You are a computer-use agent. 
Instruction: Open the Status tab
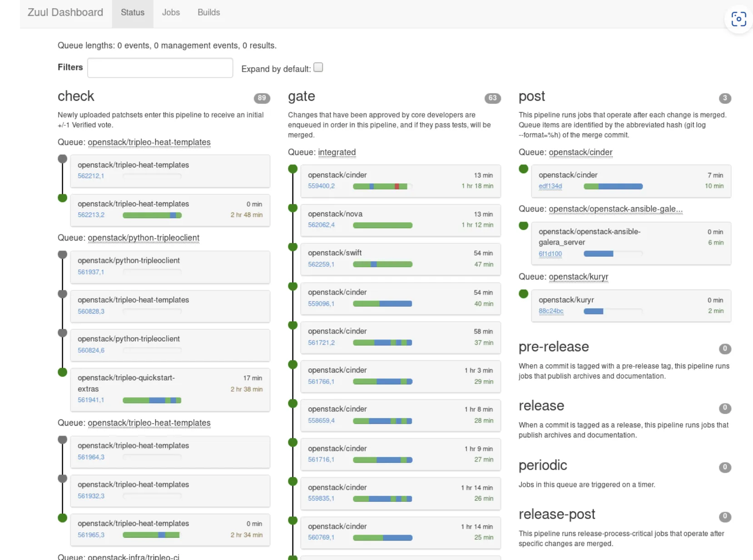[133, 13]
